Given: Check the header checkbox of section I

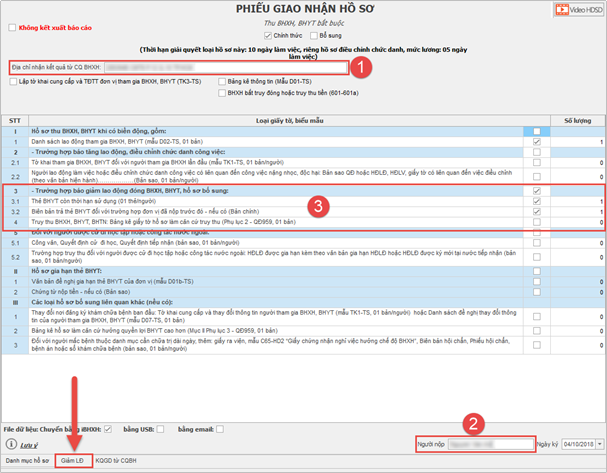Looking at the screenshot, I should click(x=537, y=131).
